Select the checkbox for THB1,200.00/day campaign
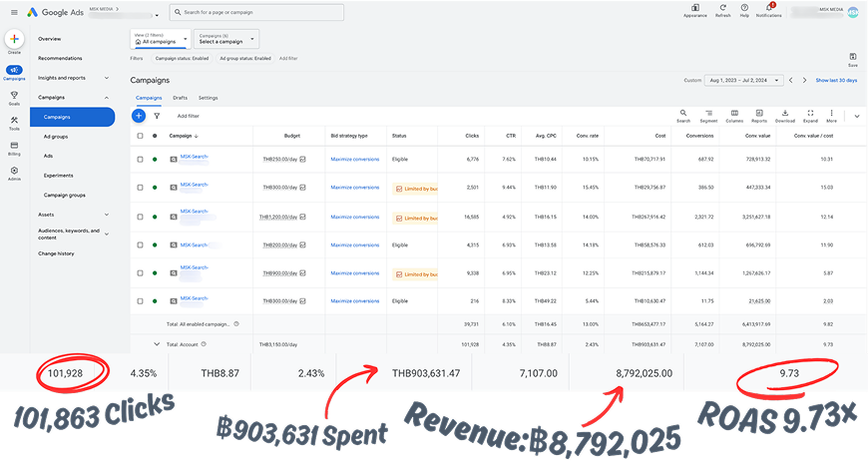Screen dimensions: 868x476 click(x=140, y=216)
